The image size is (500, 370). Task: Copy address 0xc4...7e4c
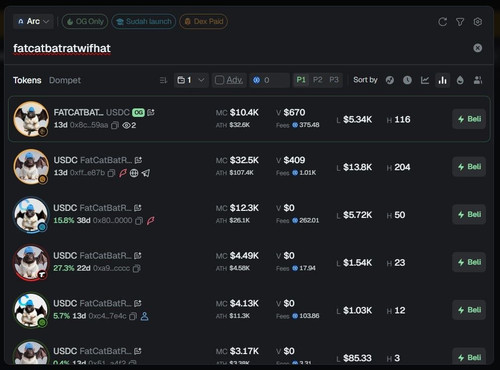[133, 316]
